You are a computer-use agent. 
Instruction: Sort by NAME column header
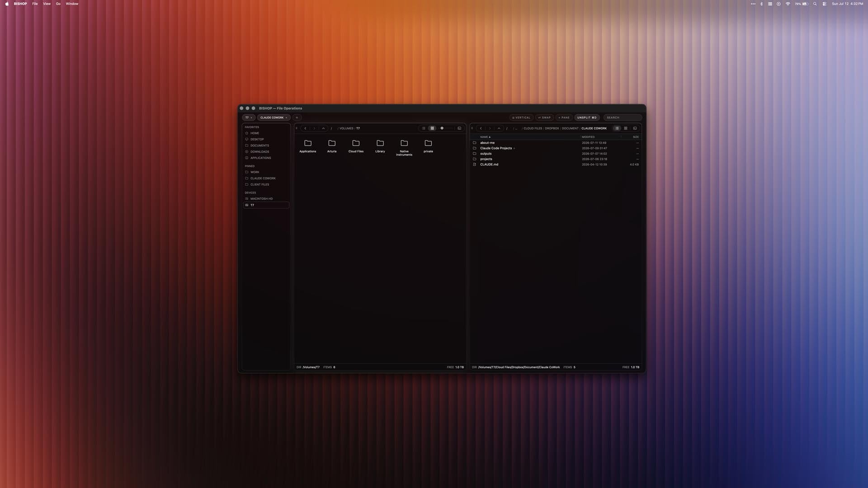click(485, 137)
